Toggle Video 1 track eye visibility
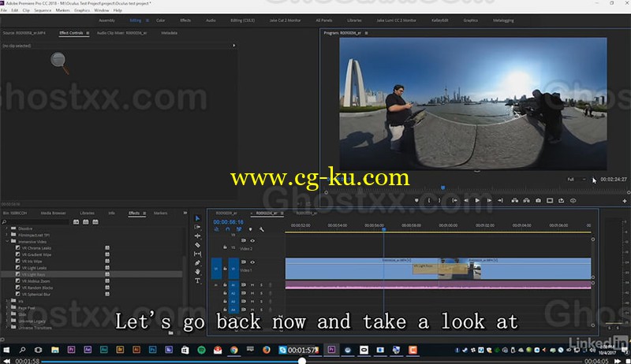This screenshot has width=631, height=364. point(252,262)
